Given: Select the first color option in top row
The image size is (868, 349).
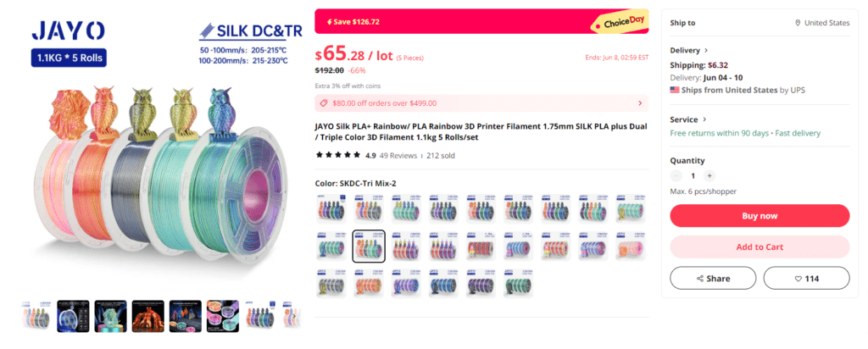Looking at the screenshot, I should click(331, 208).
